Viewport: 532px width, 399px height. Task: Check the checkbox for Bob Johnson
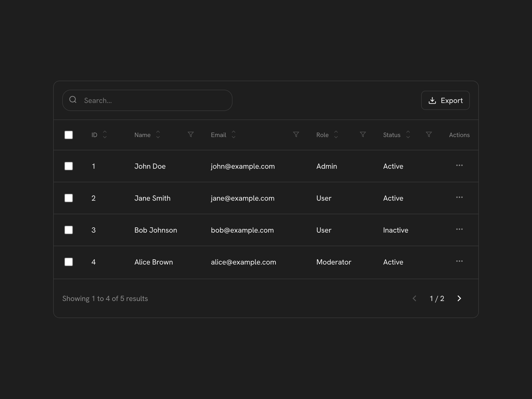click(68, 230)
